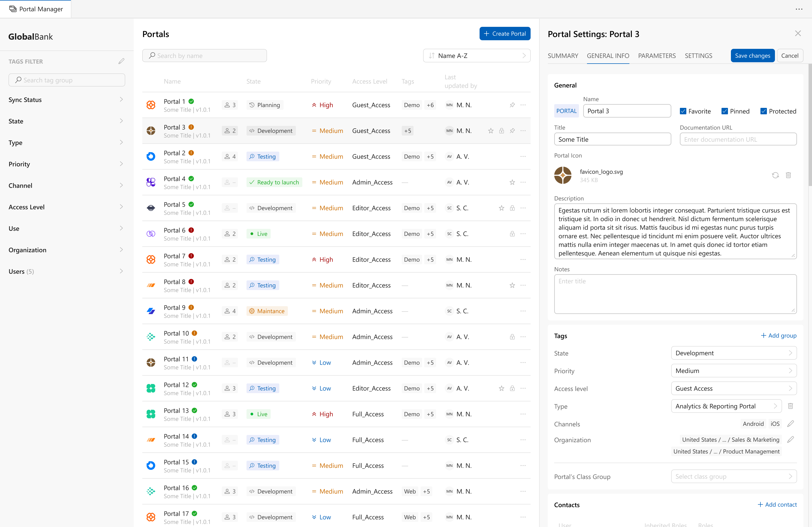The width and height of the screenshot is (812, 527).
Task: Open the Type dropdown showing Analytics & Reporting Portal
Action: click(726, 406)
